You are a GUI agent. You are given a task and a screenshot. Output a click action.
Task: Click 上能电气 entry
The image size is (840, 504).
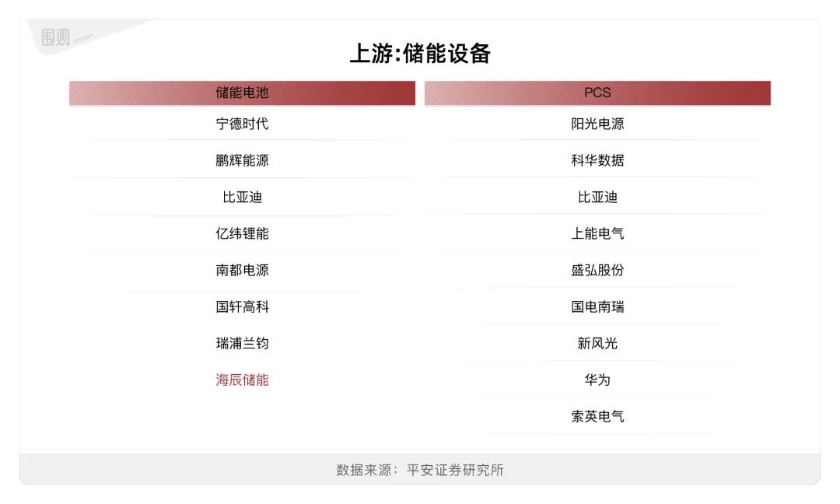coord(597,233)
